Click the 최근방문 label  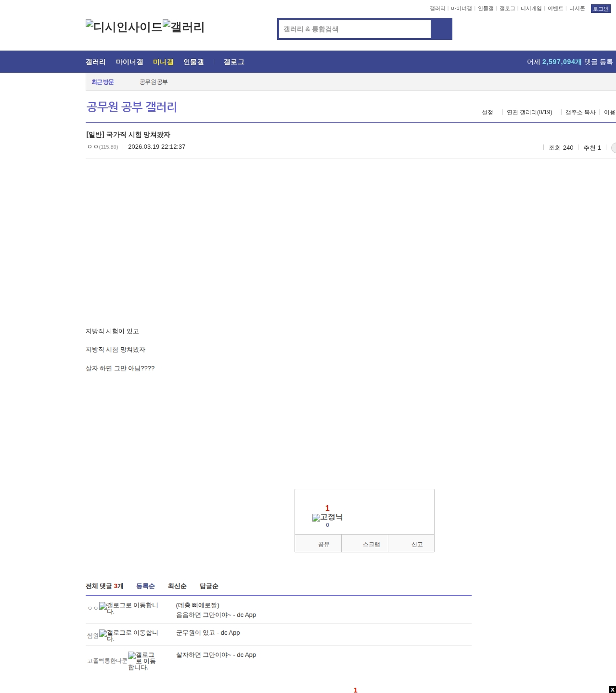click(x=103, y=82)
